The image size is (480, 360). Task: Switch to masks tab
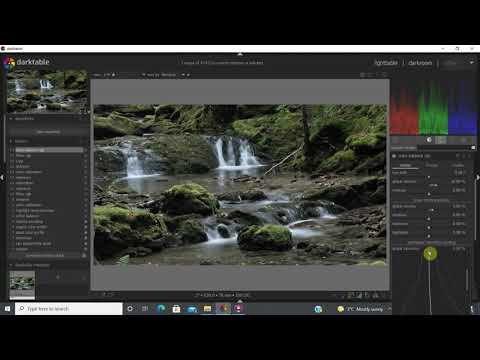[x=458, y=165]
